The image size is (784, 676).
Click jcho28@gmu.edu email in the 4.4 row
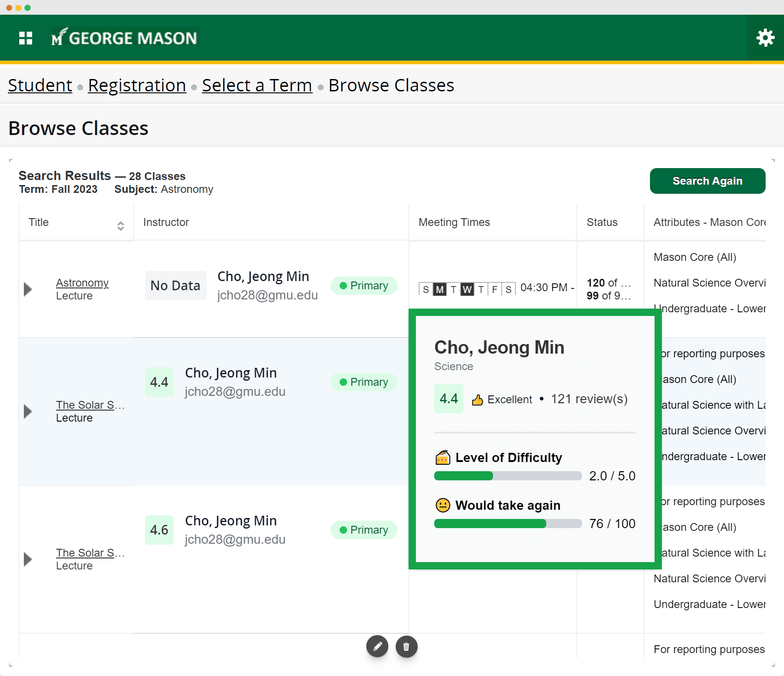(235, 392)
